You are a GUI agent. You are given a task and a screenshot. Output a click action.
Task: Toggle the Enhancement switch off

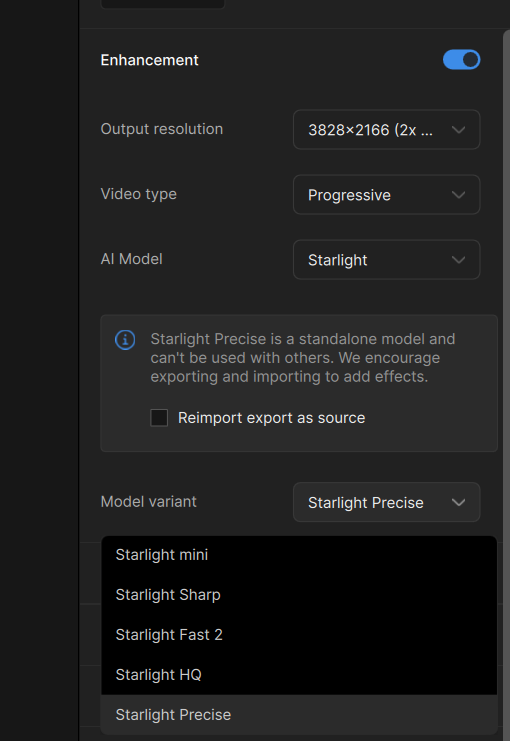click(461, 60)
